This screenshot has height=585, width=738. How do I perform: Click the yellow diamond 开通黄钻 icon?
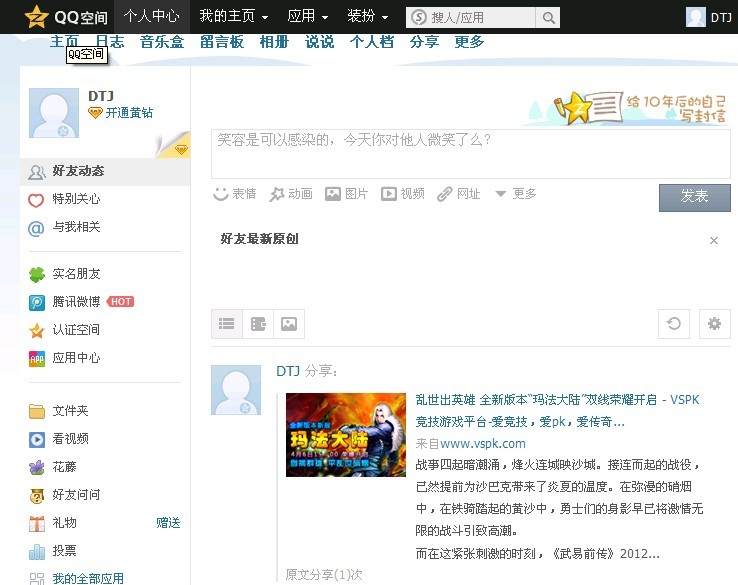point(95,113)
